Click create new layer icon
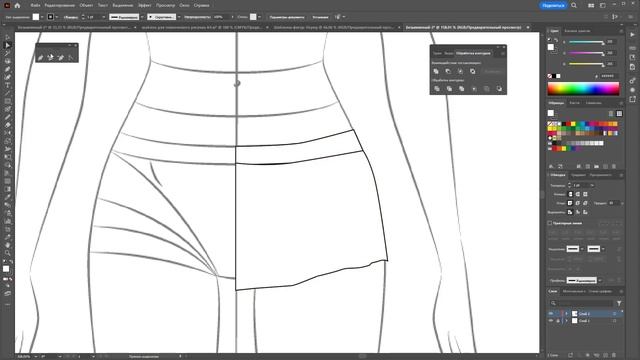 click(x=606, y=355)
